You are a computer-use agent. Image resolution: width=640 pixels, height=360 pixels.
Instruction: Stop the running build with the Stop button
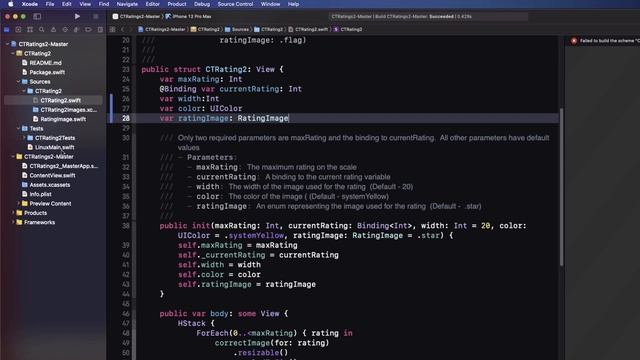[x=96, y=16]
